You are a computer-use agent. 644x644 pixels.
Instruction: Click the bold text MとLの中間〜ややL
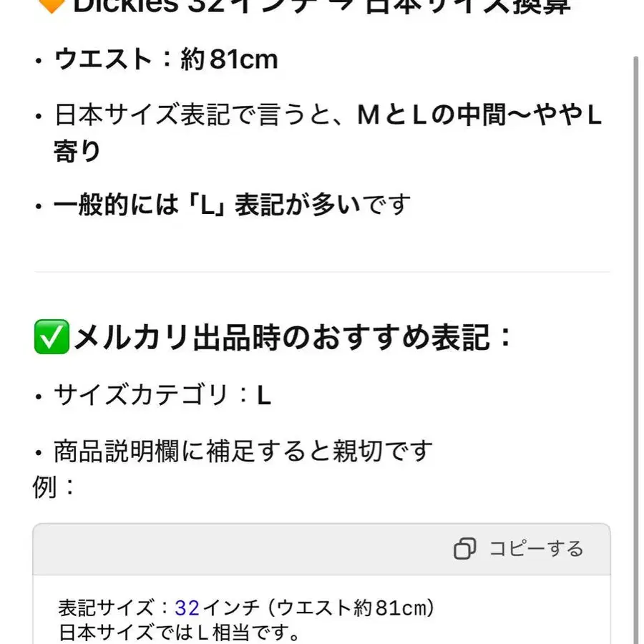coord(479,114)
